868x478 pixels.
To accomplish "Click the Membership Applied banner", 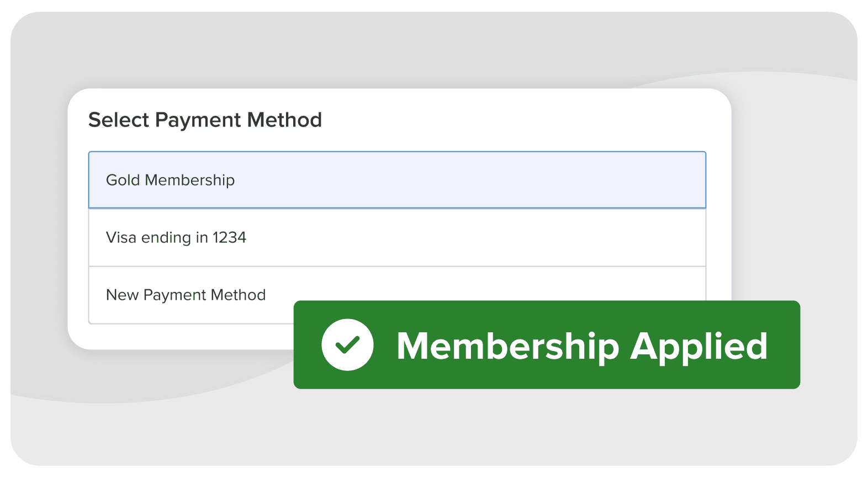I will [547, 345].
